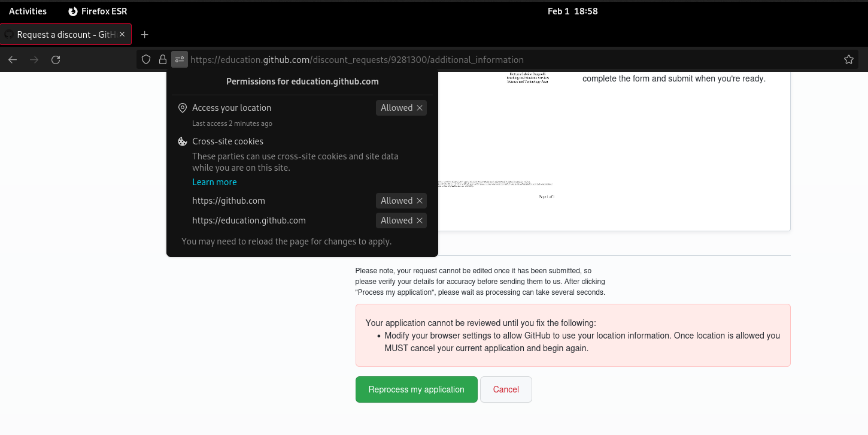Click the browser Forward arrow
The image size is (868, 435).
coord(34,60)
